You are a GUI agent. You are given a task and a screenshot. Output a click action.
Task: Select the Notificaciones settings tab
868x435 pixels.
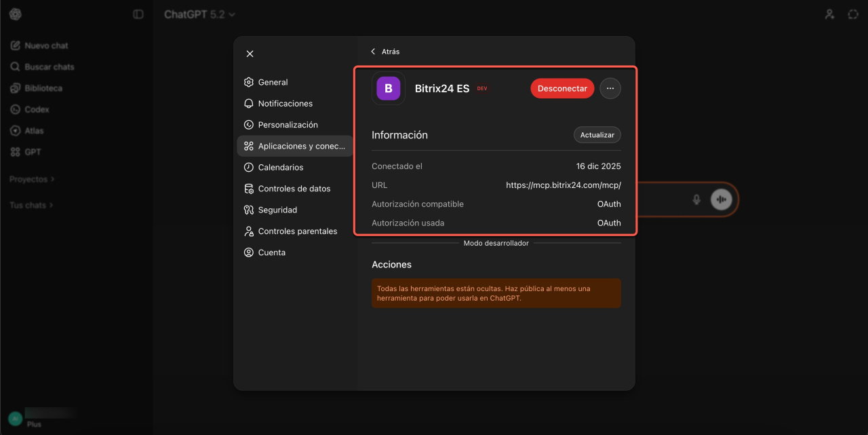pyautogui.click(x=285, y=104)
